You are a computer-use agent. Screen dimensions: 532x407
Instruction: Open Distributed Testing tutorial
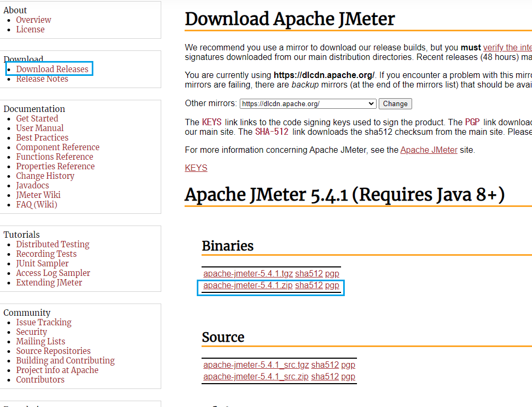point(53,244)
